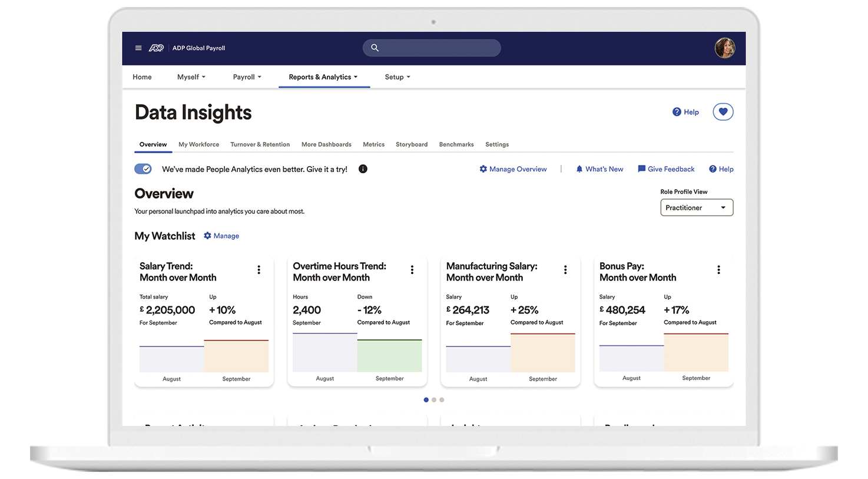Open Overtime Hours Trend card three-dot menu
Screen dimensions: 868x479
(x=412, y=270)
